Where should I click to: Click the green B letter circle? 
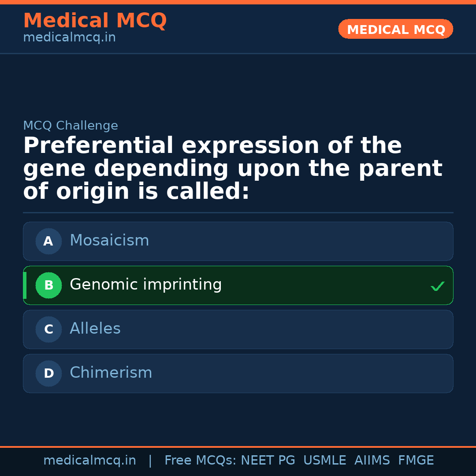(48, 285)
